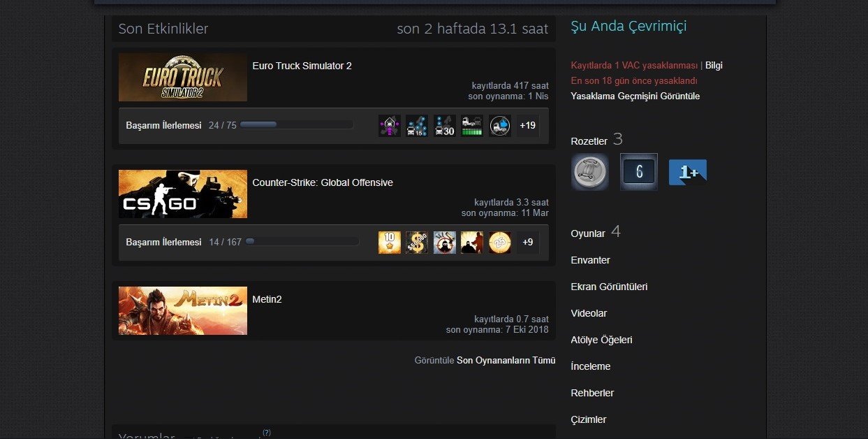Click first Euro Truck achievement icon with house
868x439 pixels.
(390, 126)
